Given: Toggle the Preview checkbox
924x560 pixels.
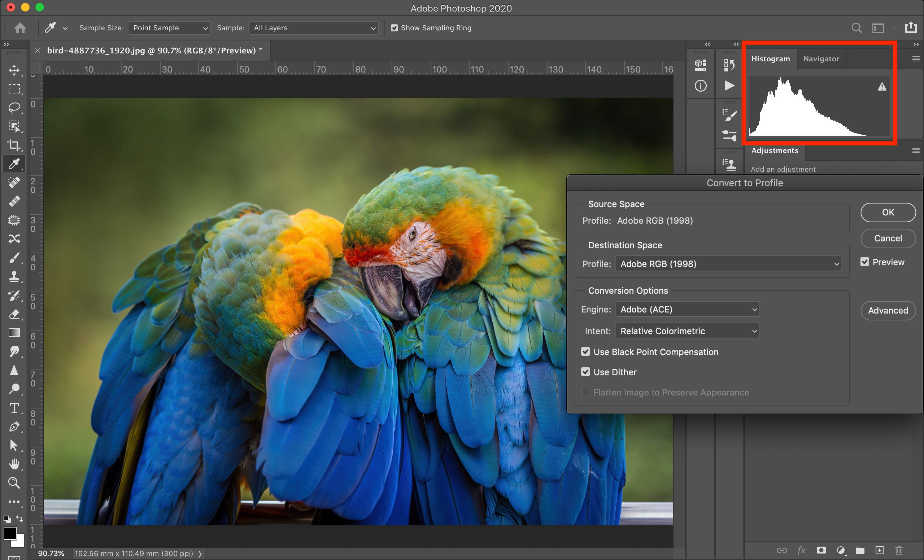Looking at the screenshot, I should 864,262.
